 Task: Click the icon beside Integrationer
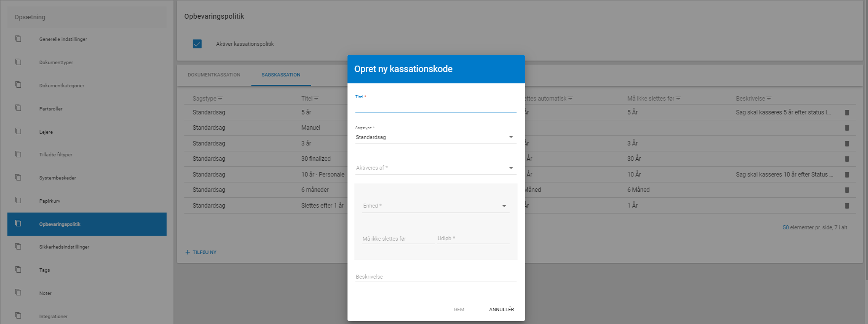pyautogui.click(x=18, y=316)
